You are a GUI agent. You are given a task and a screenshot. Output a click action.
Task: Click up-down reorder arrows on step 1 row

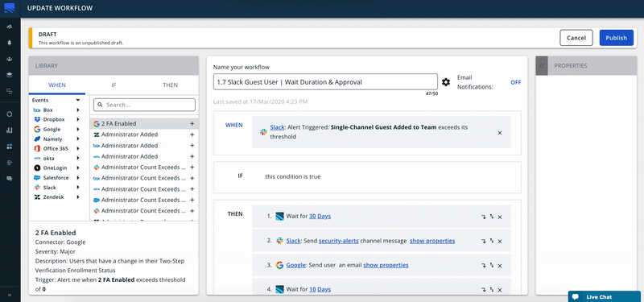point(492,217)
